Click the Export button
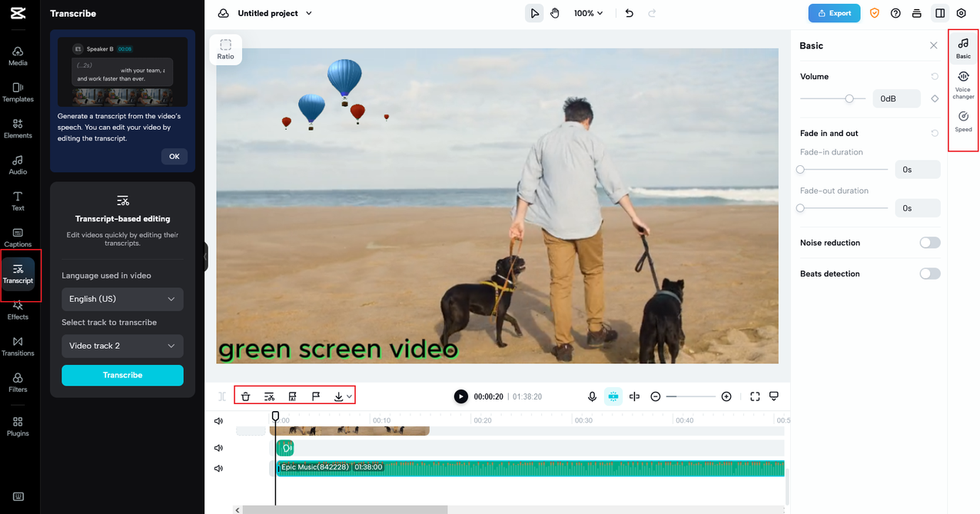Viewport: 980px width, 514px height. click(x=834, y=13)
